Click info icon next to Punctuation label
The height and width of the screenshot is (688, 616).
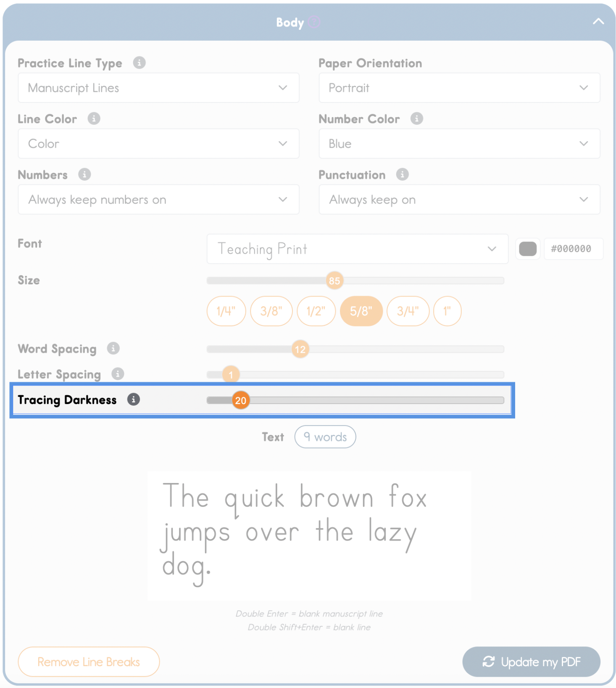click(402, 175)
